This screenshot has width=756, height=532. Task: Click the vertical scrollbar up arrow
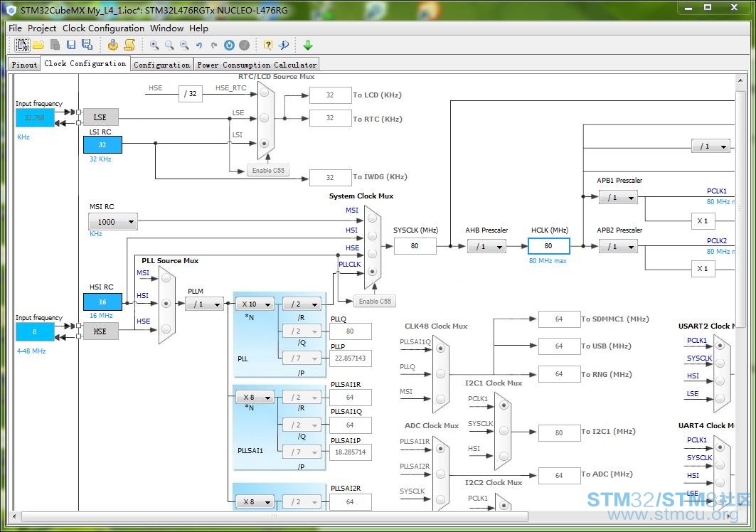(740, 80)
